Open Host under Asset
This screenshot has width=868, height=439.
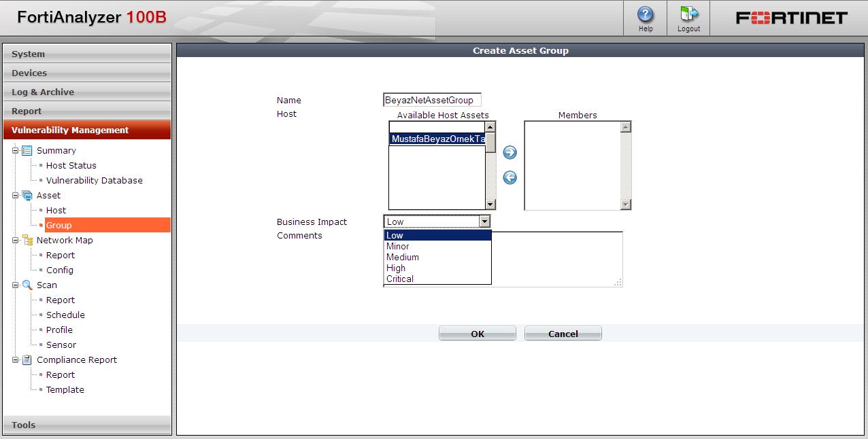point(56,210)
